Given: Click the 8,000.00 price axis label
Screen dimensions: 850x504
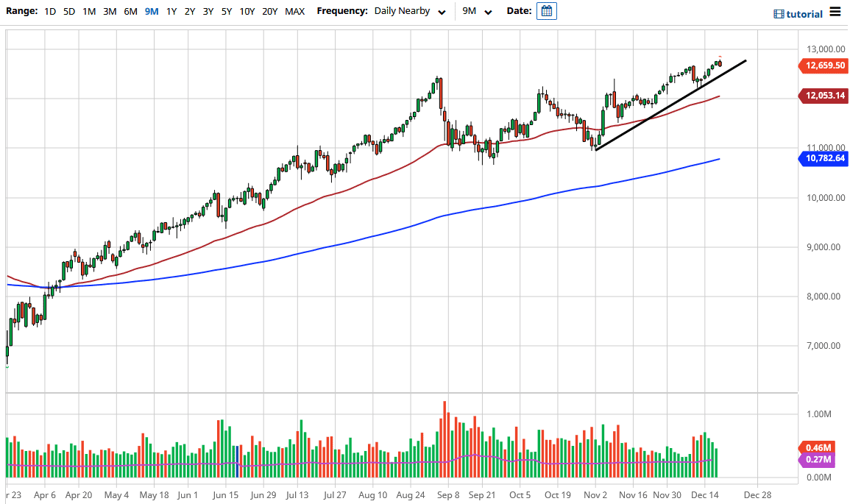Looking at the screenshot, I should 824,297.
